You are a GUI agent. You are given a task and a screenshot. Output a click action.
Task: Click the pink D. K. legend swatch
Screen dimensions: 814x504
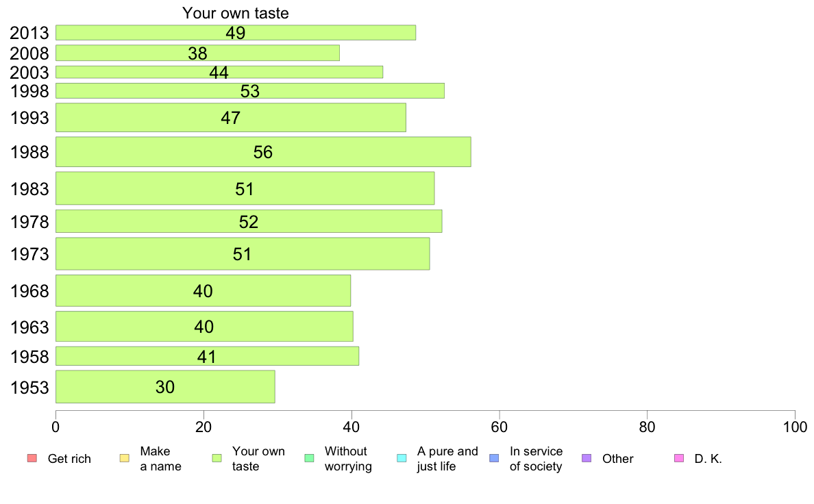(678, 458)
